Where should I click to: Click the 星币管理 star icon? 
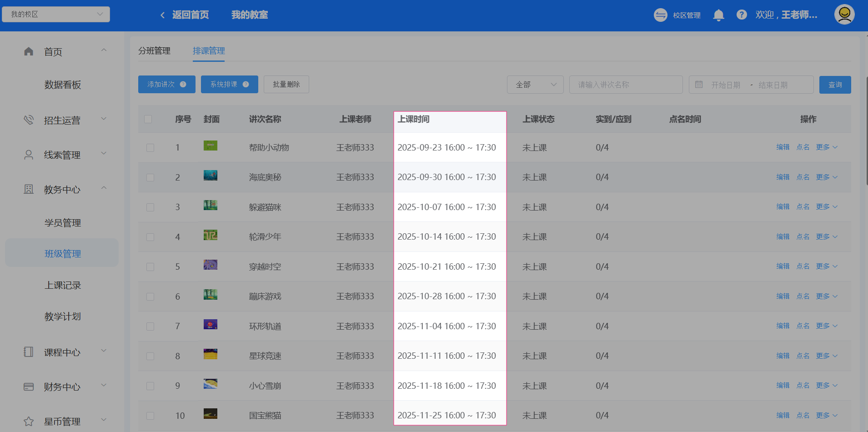pos(29,422)
